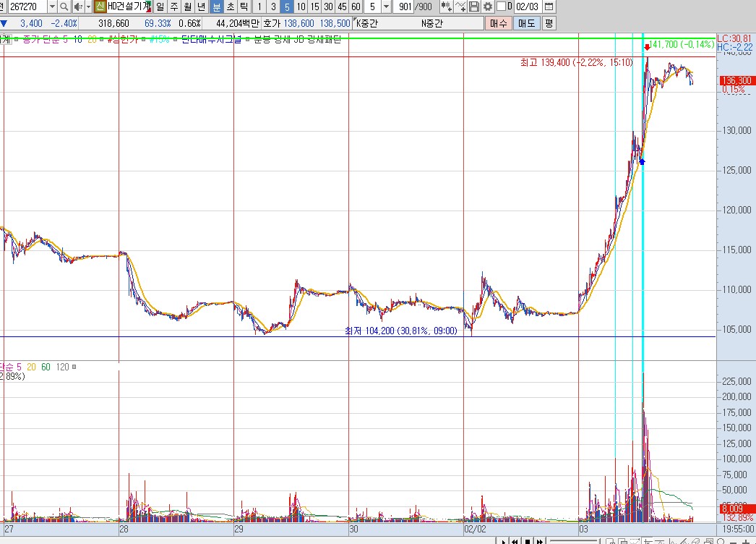Click the chart magnifier icon bottom right

pos(721,540)
